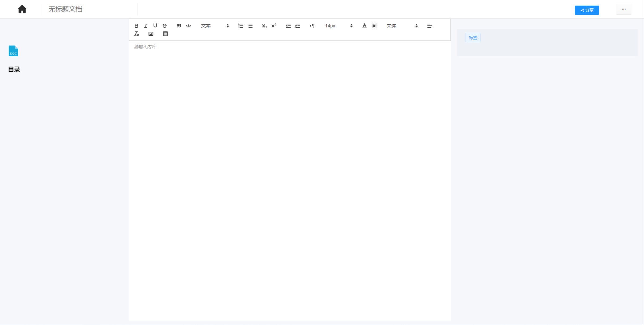This screenshot has width=644, height=325.
Task: Insert an image
Action: [x=151, y=34]
